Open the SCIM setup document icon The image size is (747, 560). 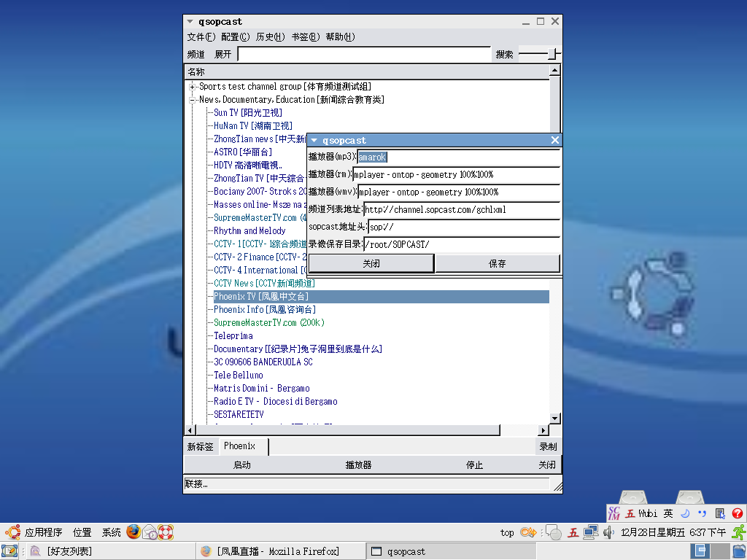point(719,513)
